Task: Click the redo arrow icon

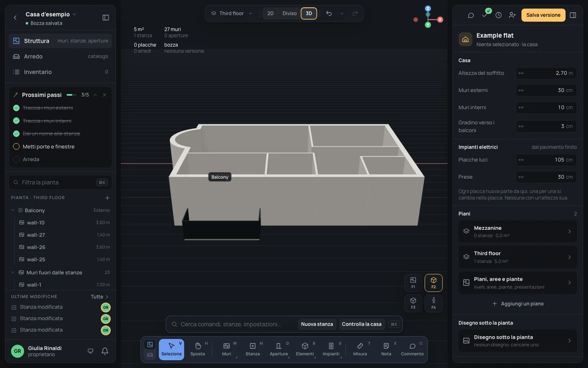Action: tap(355, 13)
